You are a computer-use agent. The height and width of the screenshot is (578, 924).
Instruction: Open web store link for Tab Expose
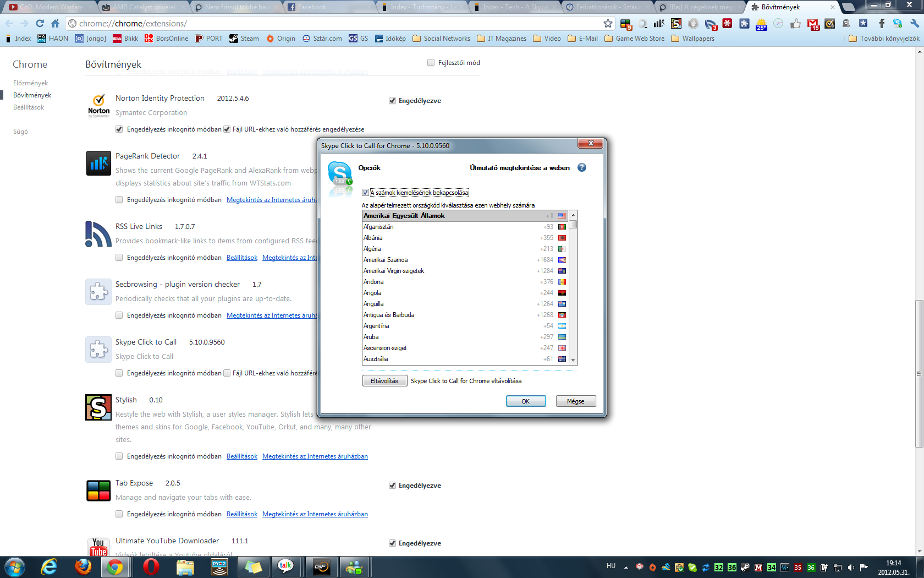[315, 514]
